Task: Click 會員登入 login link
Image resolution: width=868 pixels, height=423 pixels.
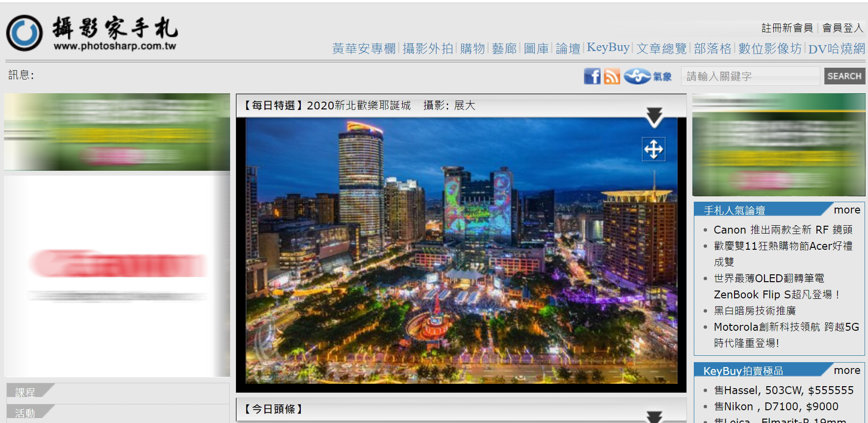Action: click(x=842, y=28)
